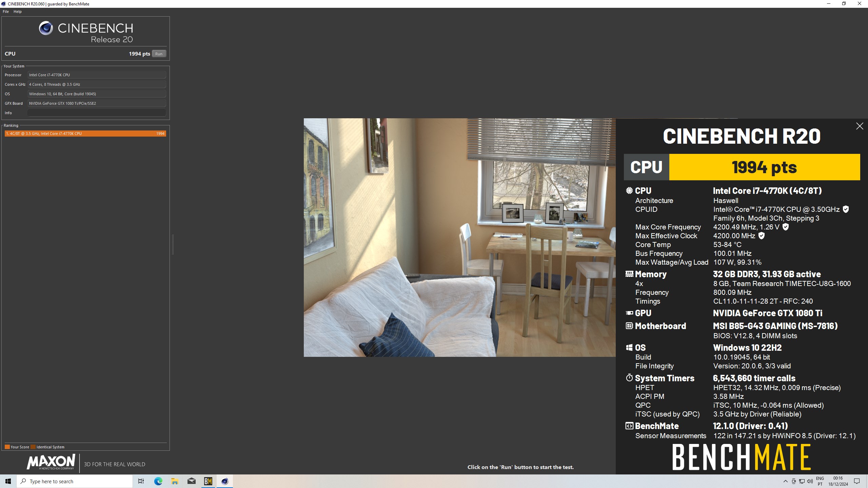Click the network icon in system tray
This screenshot has height=488, width=868.
802,481
